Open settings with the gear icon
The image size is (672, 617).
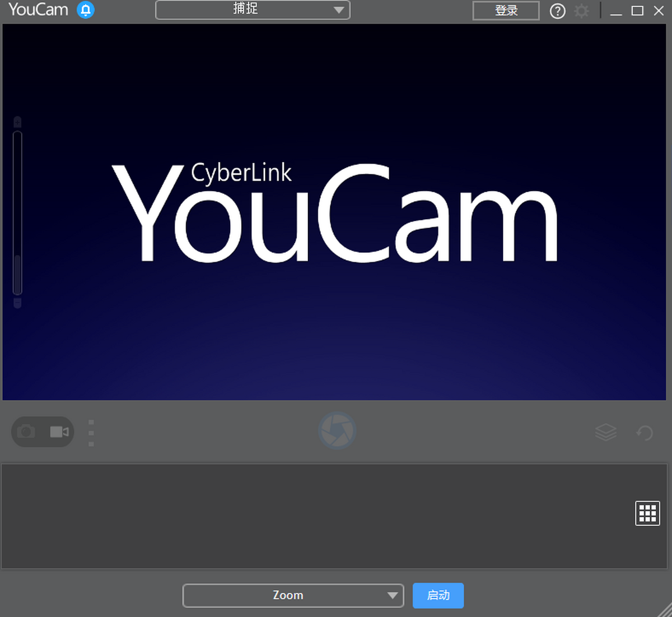pos(582,11)
